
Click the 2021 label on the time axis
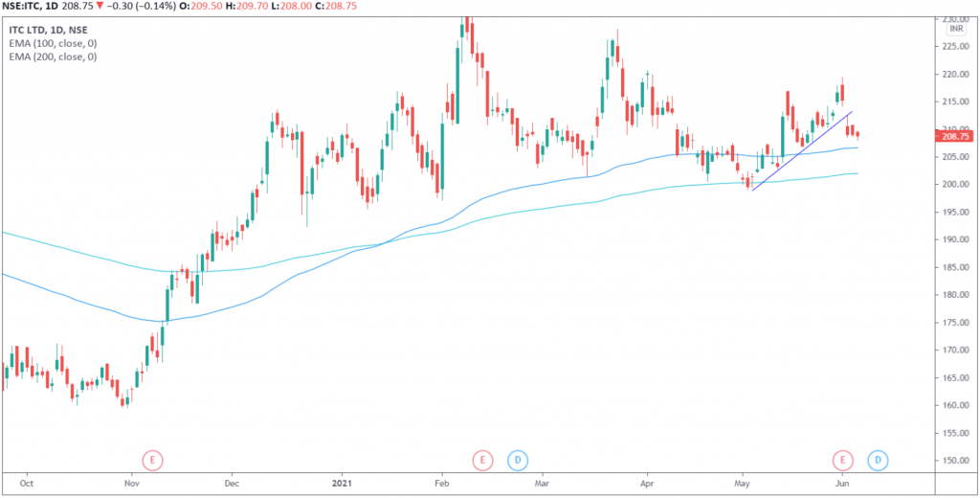[343, 487]
